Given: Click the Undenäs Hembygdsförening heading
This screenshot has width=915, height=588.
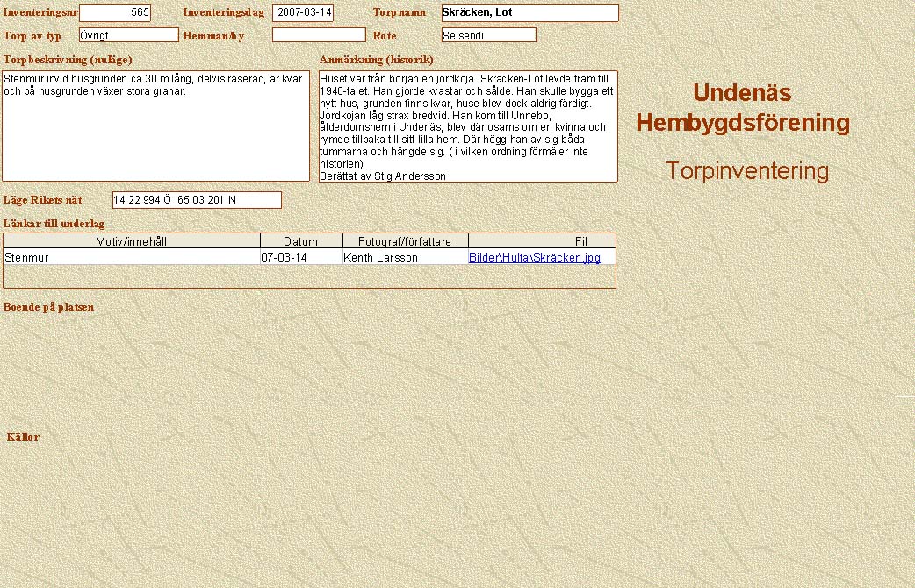Looking at the screenshot, I should coord(743,108).
